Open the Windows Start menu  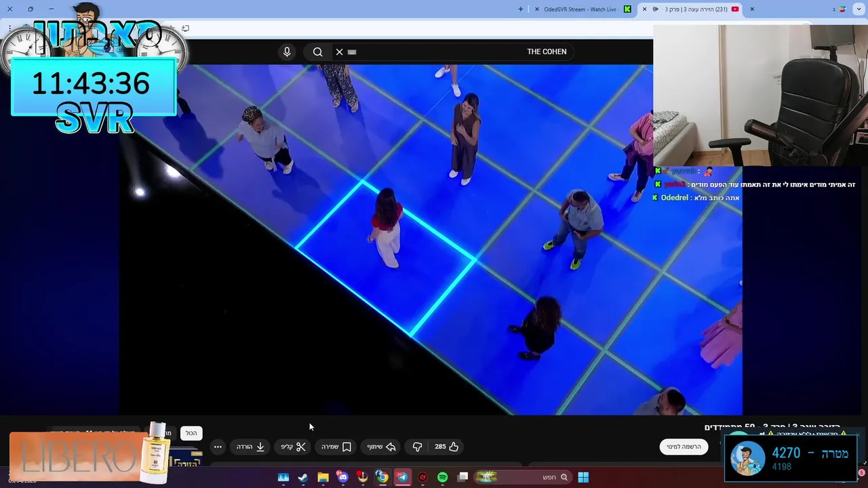(583, 477)
